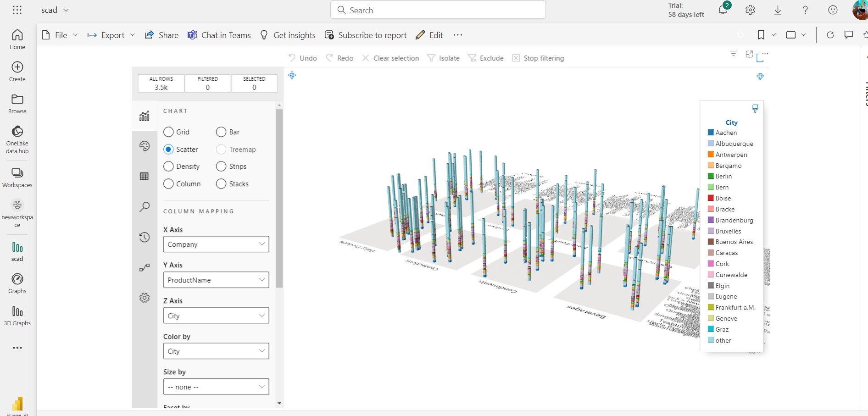The width and height of the screenshot is (868, 416).
Task: Open the Z Axis City dropdown
Action: 216,316
